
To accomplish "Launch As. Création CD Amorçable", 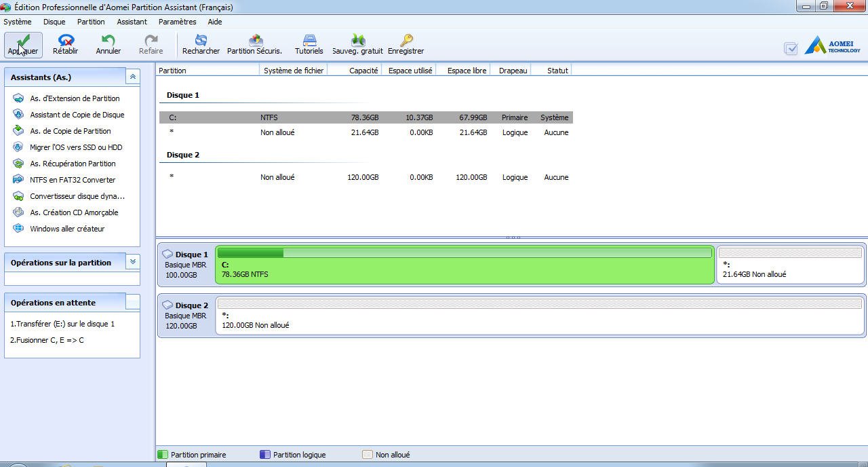I will tap(74, 212).
